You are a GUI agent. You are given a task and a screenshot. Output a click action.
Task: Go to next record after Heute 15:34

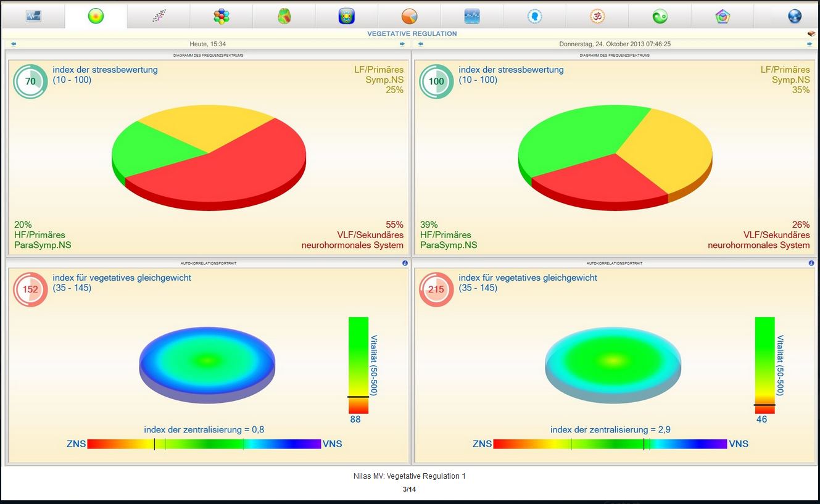point(402,44)
